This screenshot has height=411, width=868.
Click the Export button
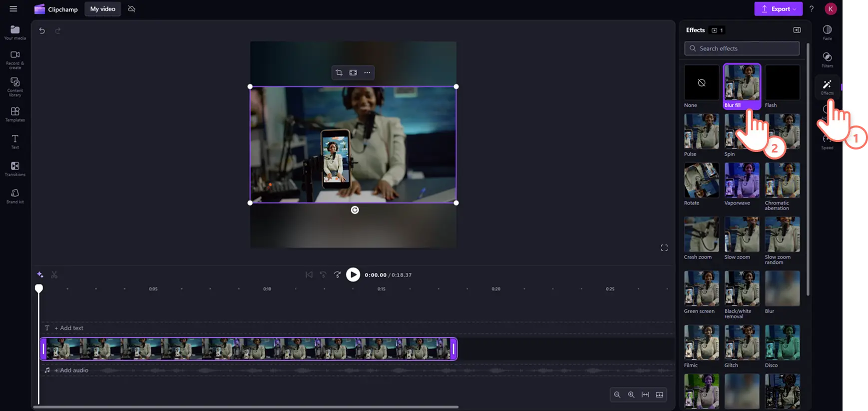[x=778, y=9]
